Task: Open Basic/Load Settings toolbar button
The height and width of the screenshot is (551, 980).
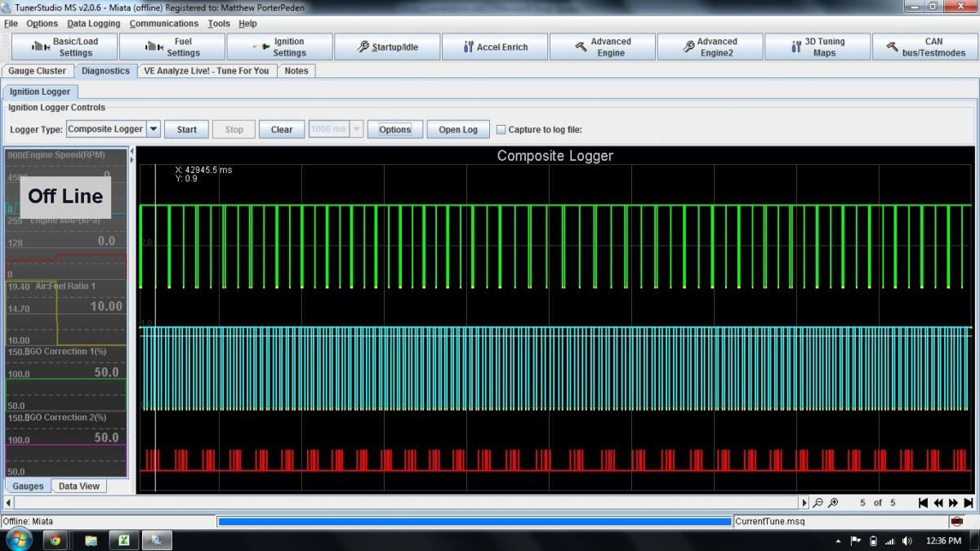Action: click(x=65, y=47)
